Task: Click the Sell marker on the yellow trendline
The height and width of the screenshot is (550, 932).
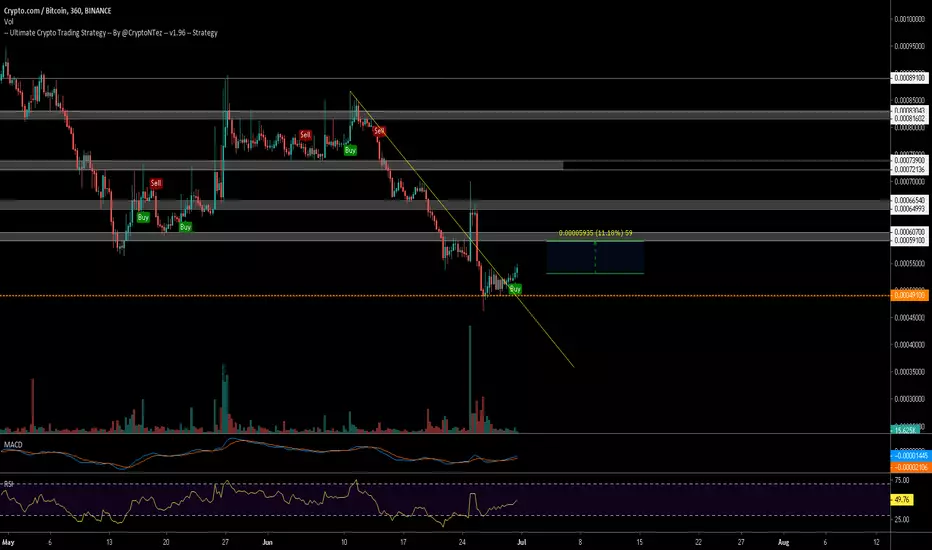Action: click(379, 131)
